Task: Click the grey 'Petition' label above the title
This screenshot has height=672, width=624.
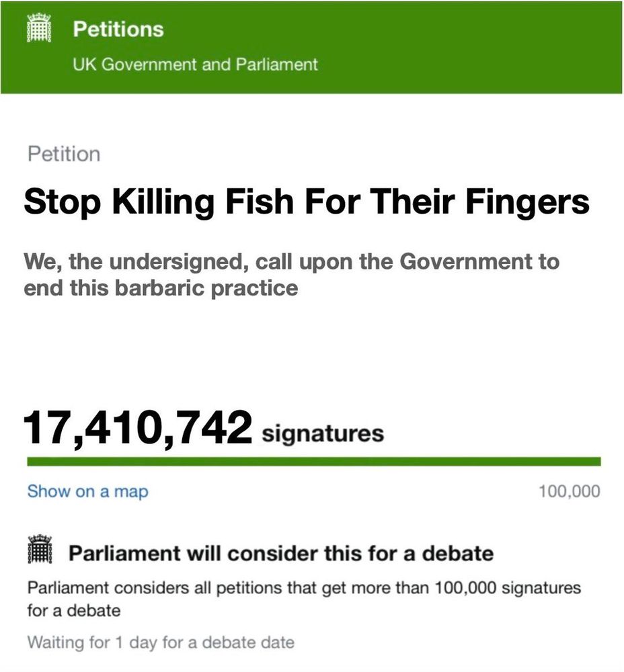Action: click(64, 155)
